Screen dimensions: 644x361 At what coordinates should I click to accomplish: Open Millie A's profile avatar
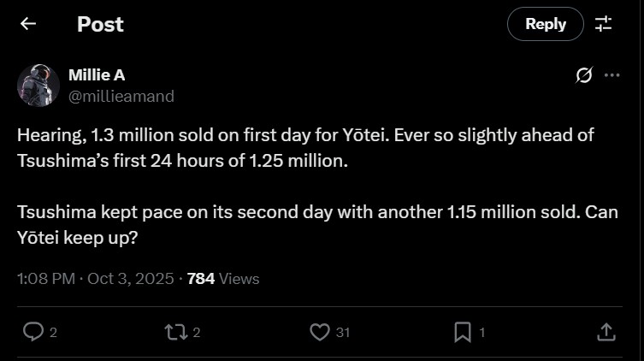[38, 86]
